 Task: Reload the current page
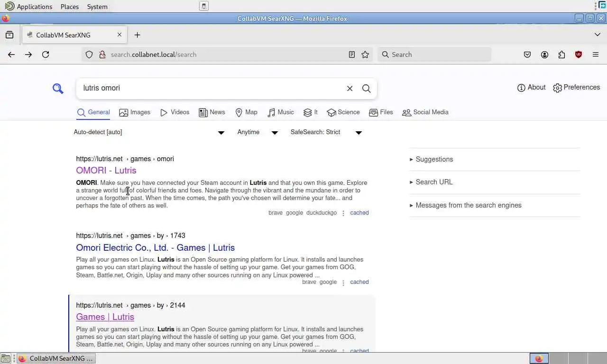[x=46, y=55]
